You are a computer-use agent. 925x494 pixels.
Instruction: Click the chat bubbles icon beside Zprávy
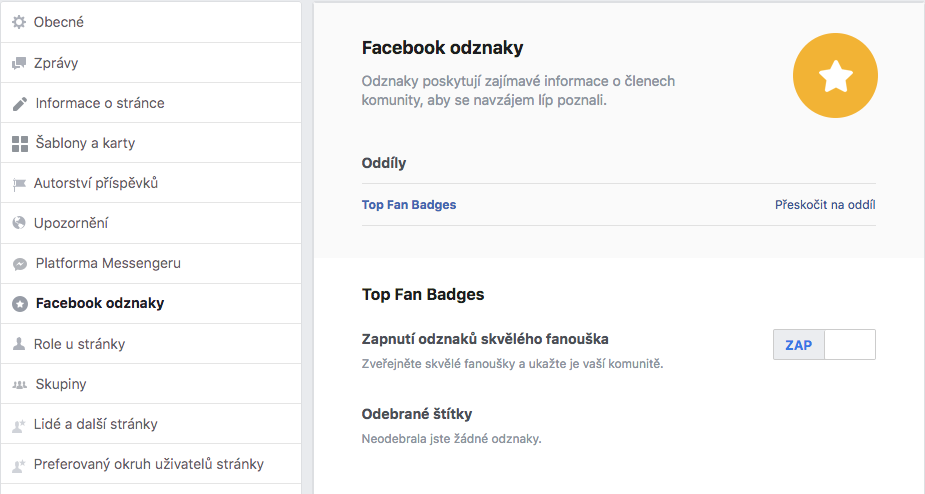pos(19,63)
